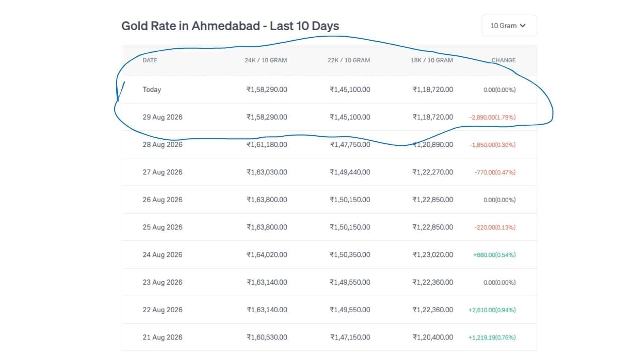Click the "-2,890.00(1.79%)" change value

493,118
